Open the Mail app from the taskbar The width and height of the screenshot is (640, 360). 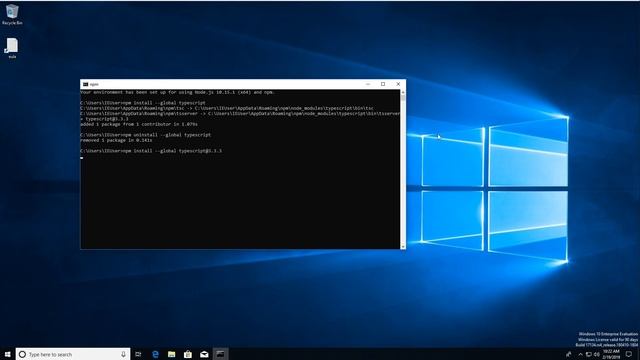coord(204,354)
